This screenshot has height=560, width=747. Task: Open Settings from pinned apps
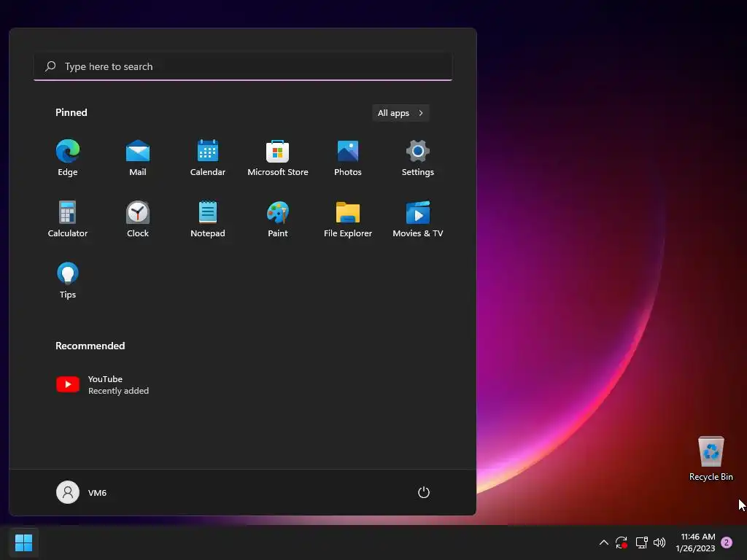(418, 158)
